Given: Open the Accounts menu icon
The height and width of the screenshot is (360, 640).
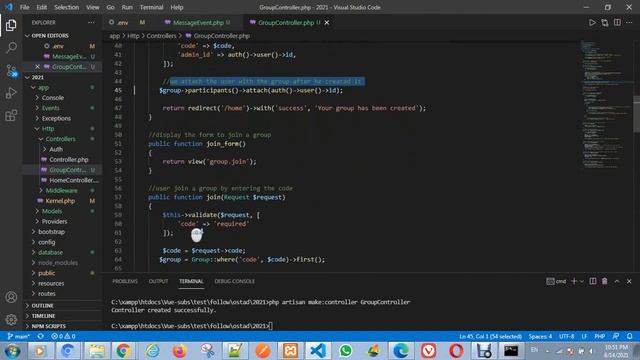Looking at the screenshot, I should tap(11, 297).
